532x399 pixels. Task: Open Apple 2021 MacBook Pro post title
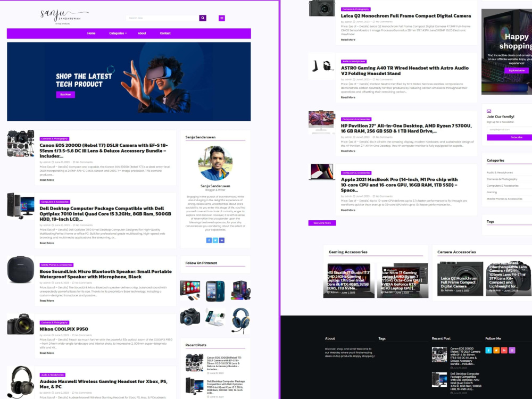[x=400, y=185]
